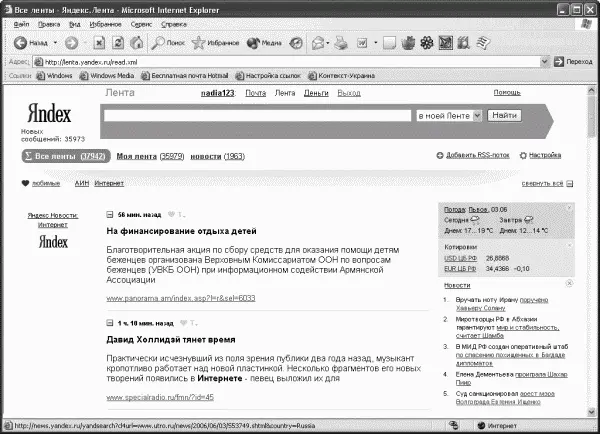Open the Вид menu
The image size is (600, 434).
[75, 24]
